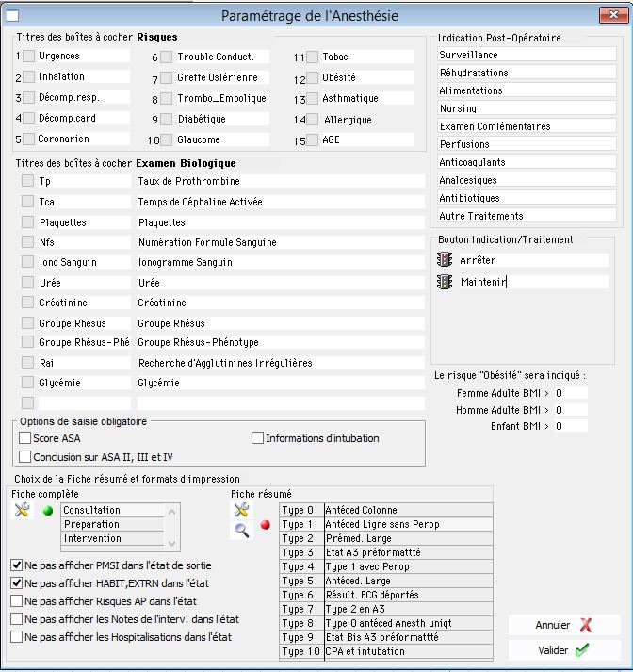Click the Homme Adulte BMI value field
633x672 pixels.
click(x=571, y=410)
